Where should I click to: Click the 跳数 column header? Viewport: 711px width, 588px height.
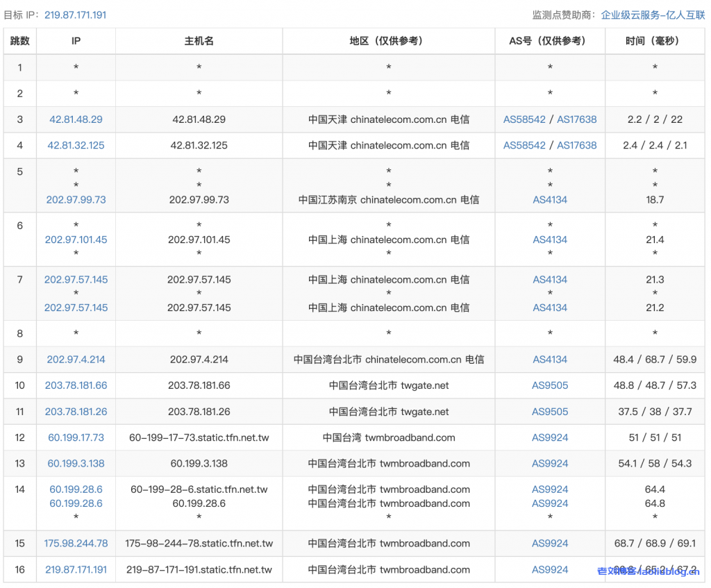[x=20, y=41]
